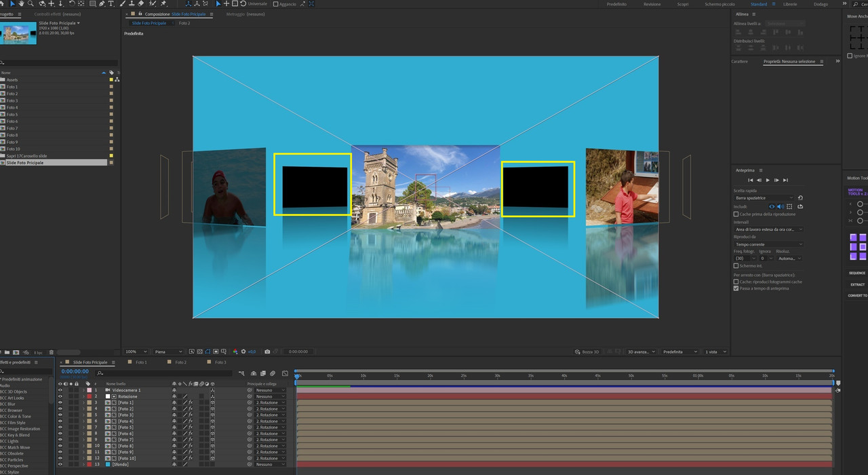Screen dimensions: 868x475
Task: Toggle Bozza 3D draft mode
Action: (587, 351)
